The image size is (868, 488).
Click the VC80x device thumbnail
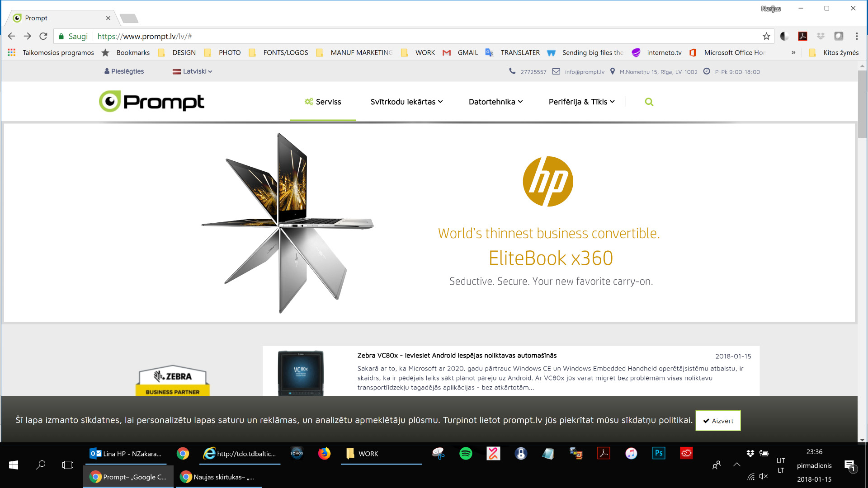click(x=301, y=373)
